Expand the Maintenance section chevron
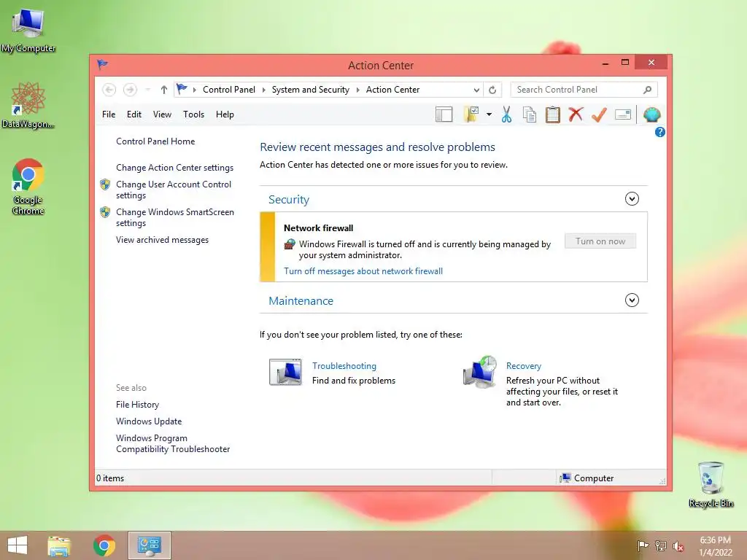Image resolution: width=747 pixels, height=560 pixels. [x=632, y=300]
